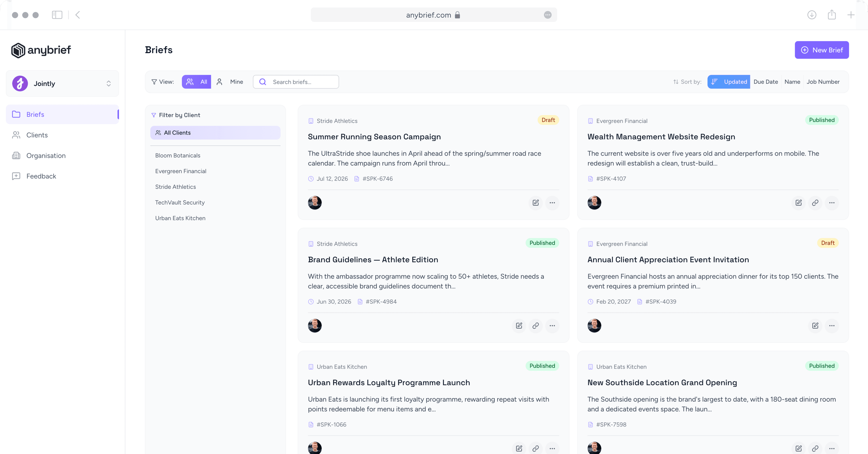Copy link icon on Brand Guidelines card

click(535, 326)
